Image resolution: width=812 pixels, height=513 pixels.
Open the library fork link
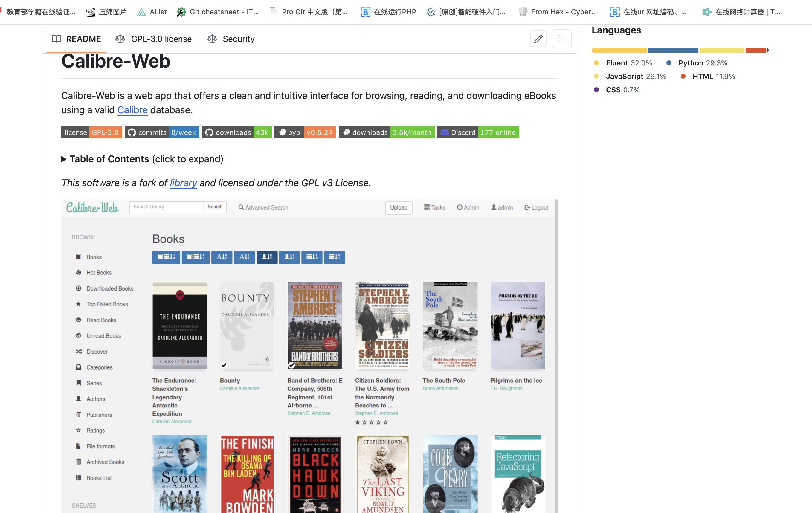tap(183, 183)
